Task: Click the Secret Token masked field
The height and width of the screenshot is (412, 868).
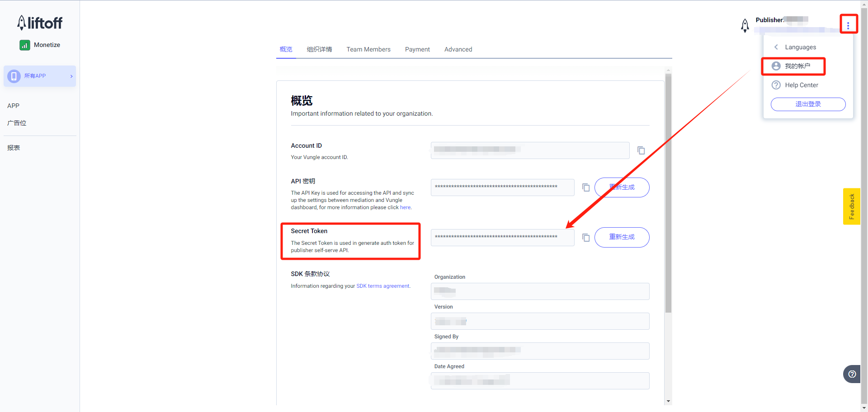Action: tap(502, 237)
